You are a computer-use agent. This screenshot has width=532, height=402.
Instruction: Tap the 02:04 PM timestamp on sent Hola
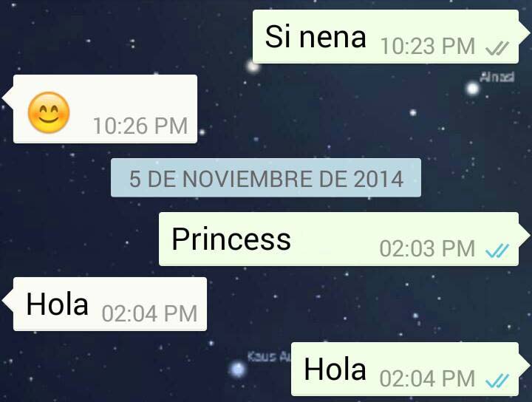(x=427, y=379)
